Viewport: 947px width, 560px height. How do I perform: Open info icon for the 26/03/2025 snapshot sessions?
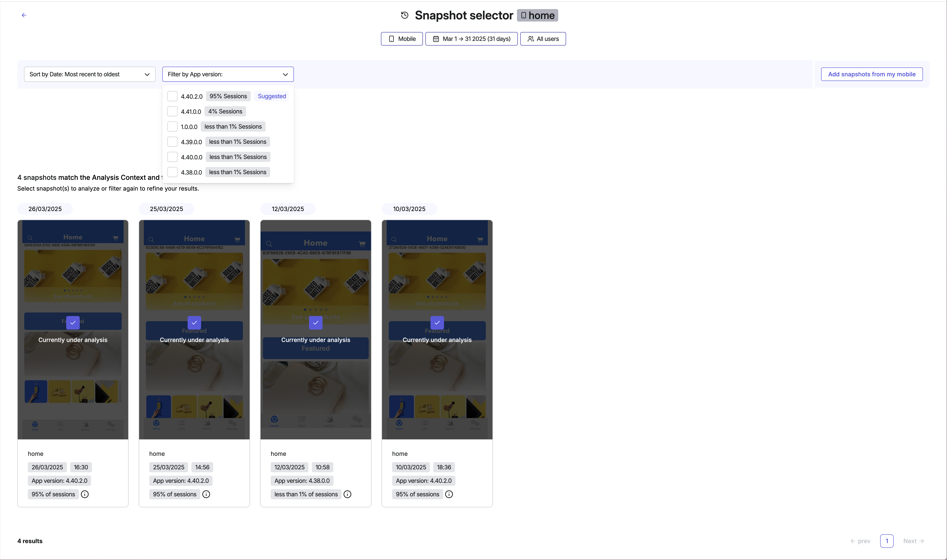coord(85,494)
